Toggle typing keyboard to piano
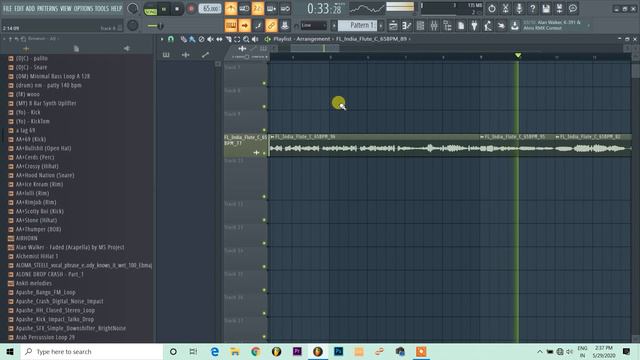 pyautogui.click(x=231, y=25)
